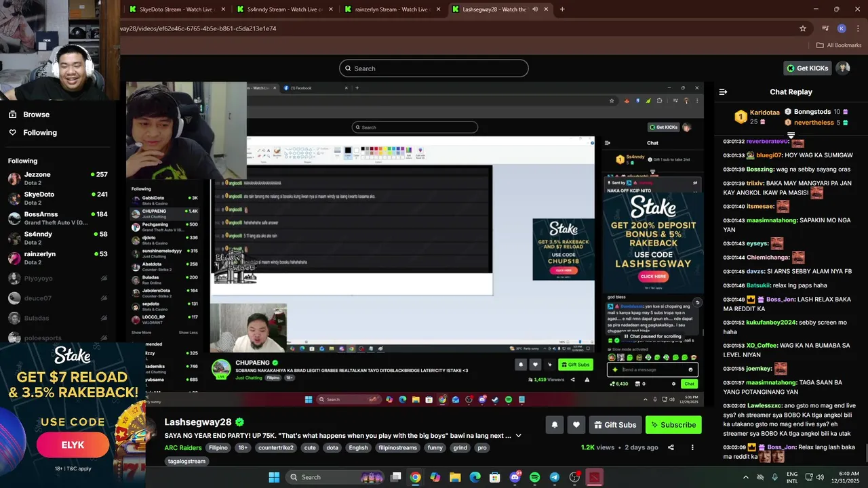The width and height of the screenshot is (868, 488).
Task: Toggle the channel notification bell
Action: click(x=554, y=425)
